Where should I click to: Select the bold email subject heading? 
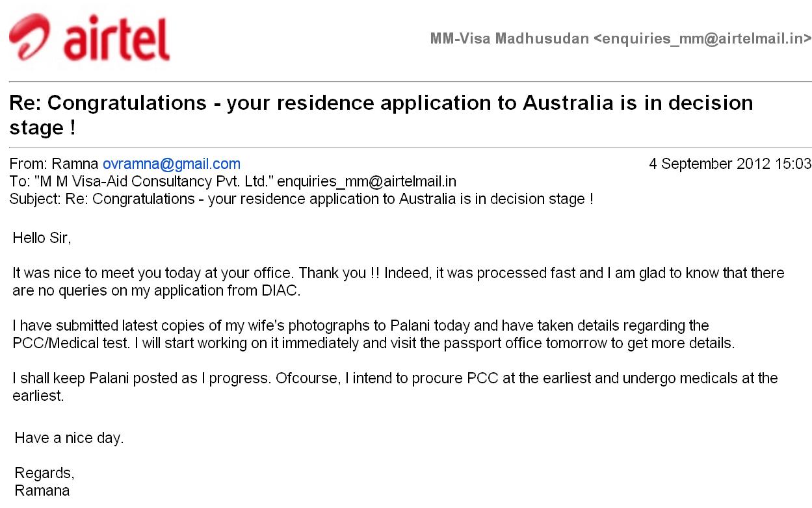(x=381, y=114)
